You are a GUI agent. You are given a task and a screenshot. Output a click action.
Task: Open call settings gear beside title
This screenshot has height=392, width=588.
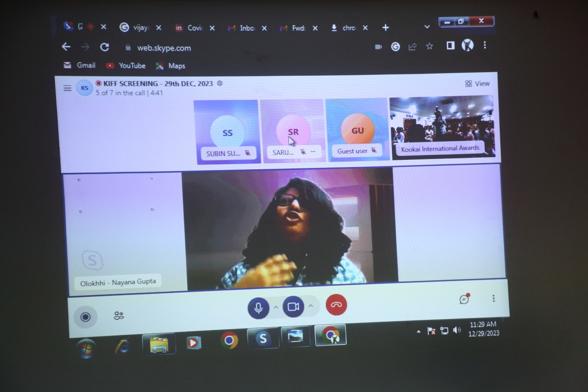tap(220, 83)
